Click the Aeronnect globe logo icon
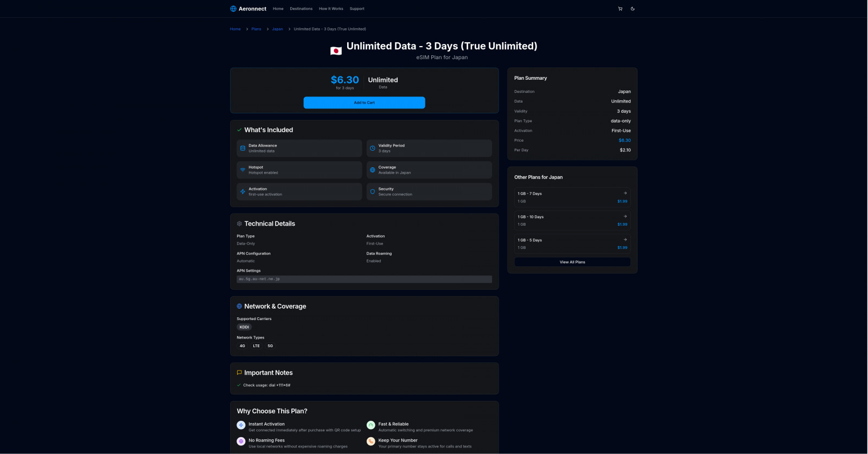This screenshot has width=868, height=454. point(233,9)
